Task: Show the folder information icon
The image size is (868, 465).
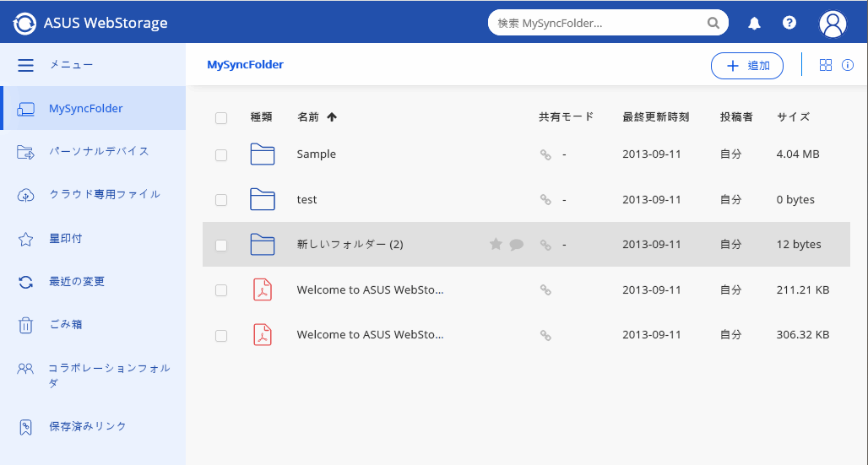Action: [848, 65]
